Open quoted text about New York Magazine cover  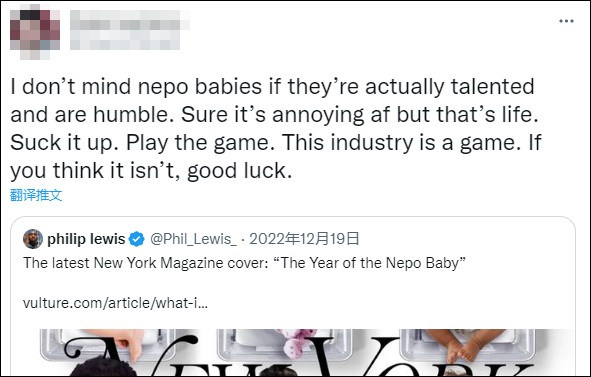244,263
